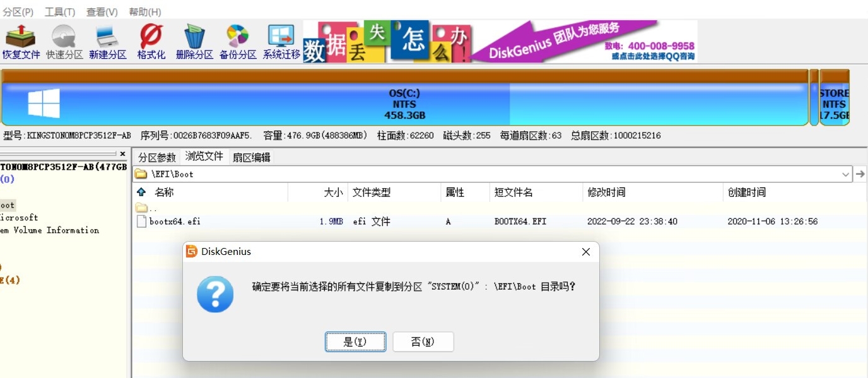This screenshot has height=378, width=868.
Task: Click the bootx64.efi file icon
Action: click(141, 221)
